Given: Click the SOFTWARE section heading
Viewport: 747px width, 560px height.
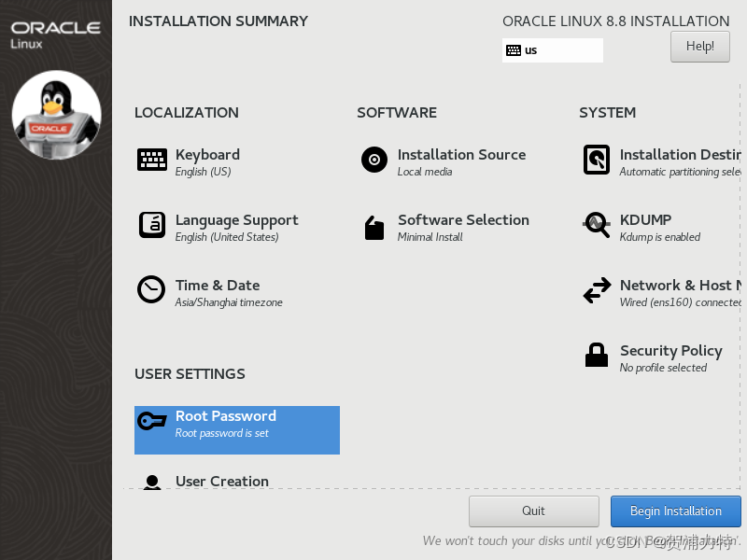Looking at the screenshot, I should 397,113.
